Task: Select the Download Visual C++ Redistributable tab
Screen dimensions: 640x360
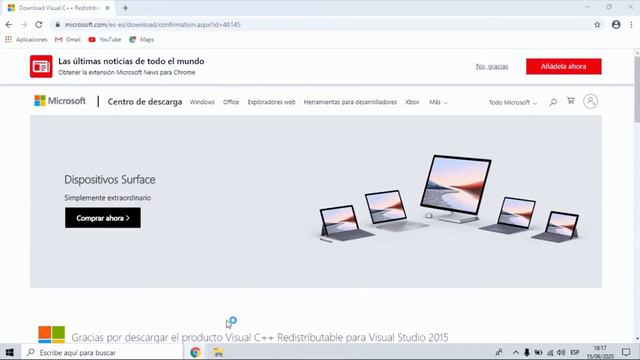Action: pos(58,8)
